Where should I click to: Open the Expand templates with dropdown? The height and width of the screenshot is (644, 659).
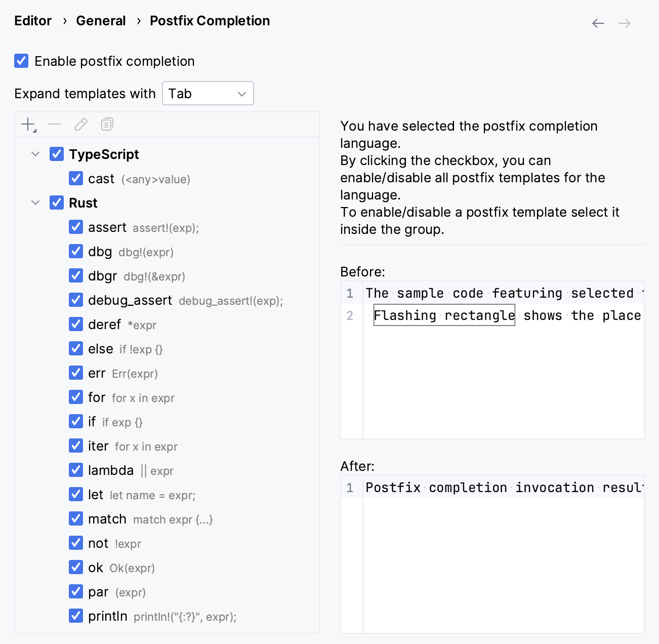coord(208,93)
